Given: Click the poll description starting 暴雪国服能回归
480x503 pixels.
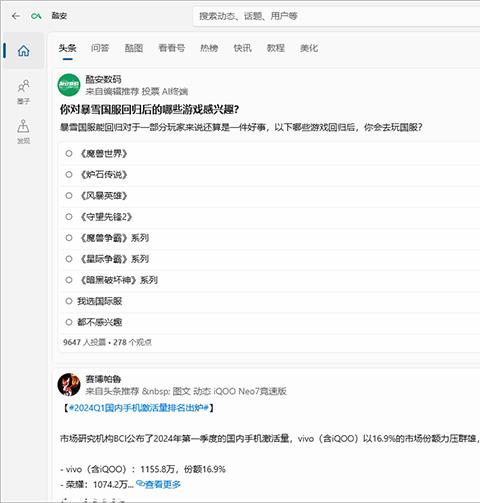Looking at the screenshot, I should click(241, 127).
